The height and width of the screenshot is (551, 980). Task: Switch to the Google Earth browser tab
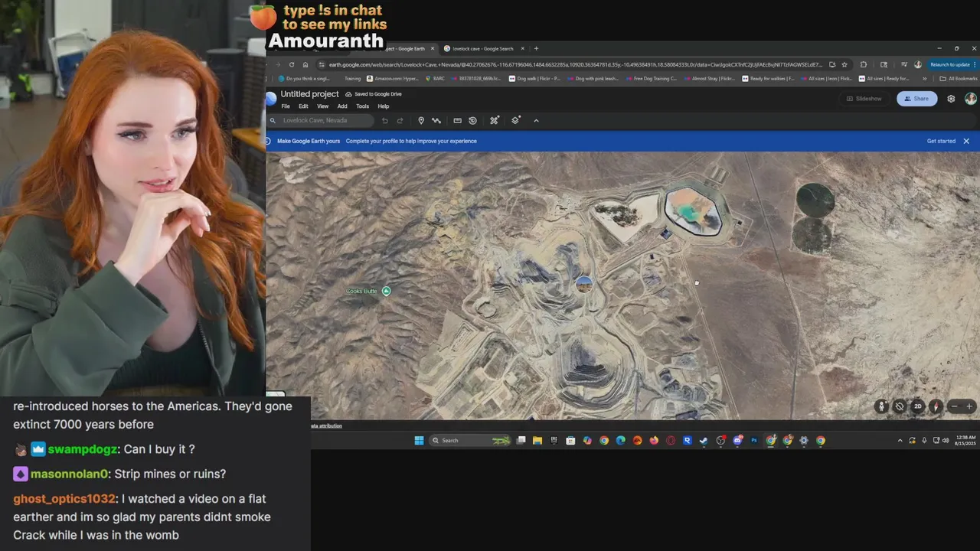pyautogui.click(x=406, y=48)
